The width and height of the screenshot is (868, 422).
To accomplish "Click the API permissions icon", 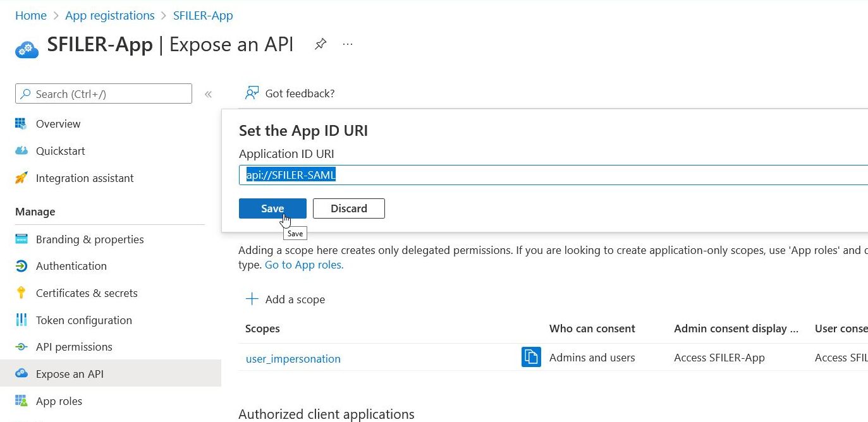I will [x=21, y=347].
